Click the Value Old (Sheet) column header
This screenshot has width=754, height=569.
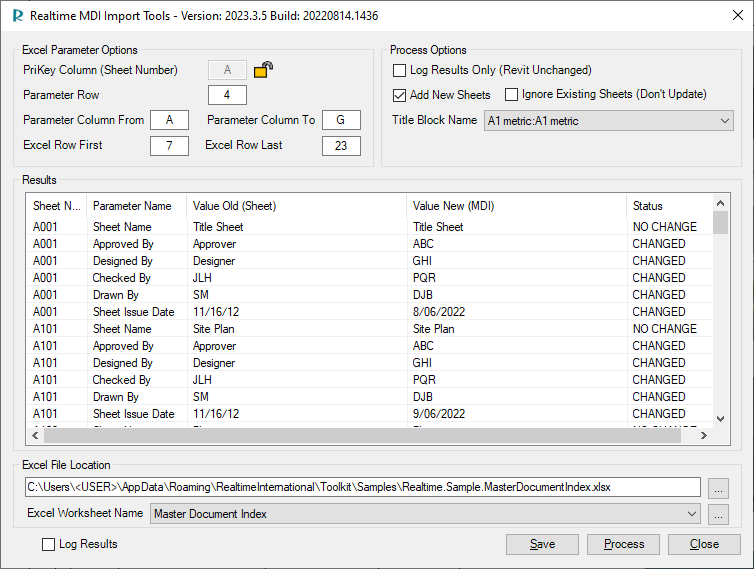coord(296,206)
